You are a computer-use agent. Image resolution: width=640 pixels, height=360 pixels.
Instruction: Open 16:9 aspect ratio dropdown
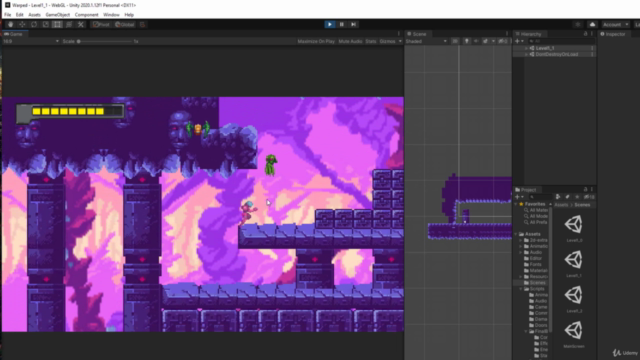point(31,41)
